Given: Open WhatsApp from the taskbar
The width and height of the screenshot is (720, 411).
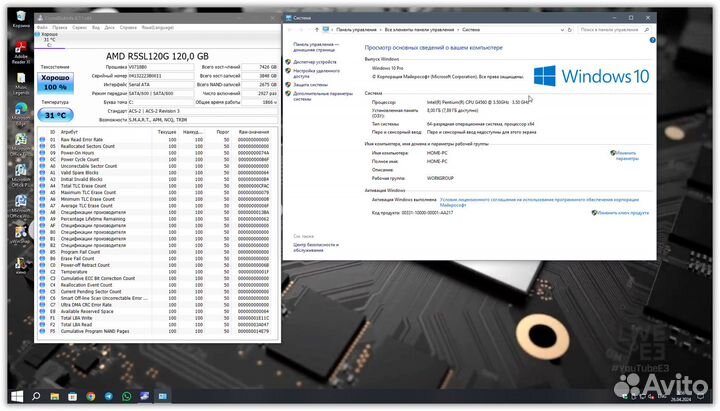Looking at the screenshot, I should click(126, 396).
